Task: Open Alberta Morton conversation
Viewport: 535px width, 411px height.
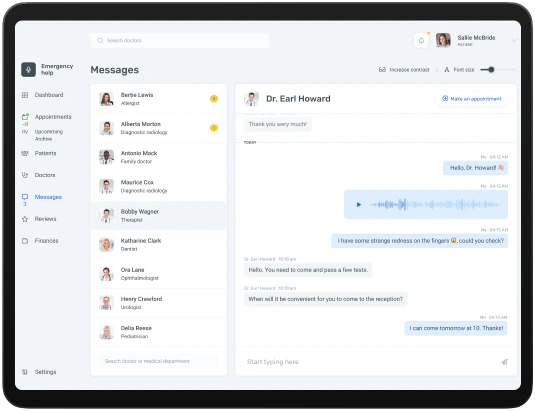Action: (x=159, y=128)
